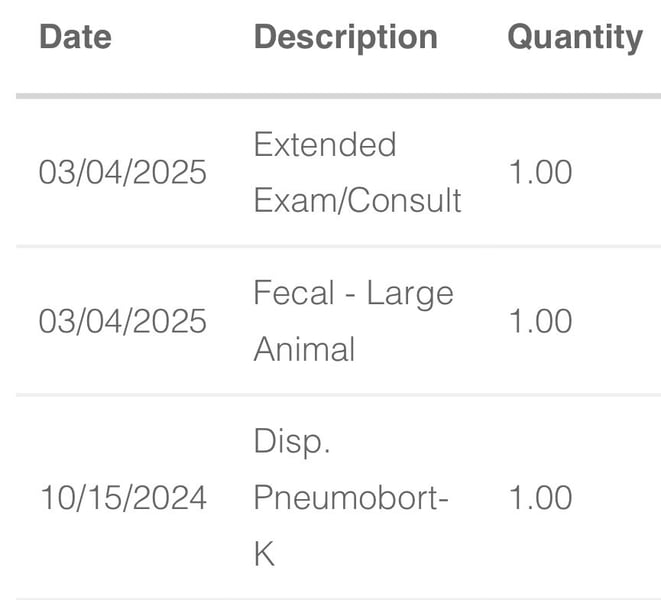Select the 1.00 quantity for Fecal - Large Animal
Viewport: 661px width, 600px height.
pos(540,321)
